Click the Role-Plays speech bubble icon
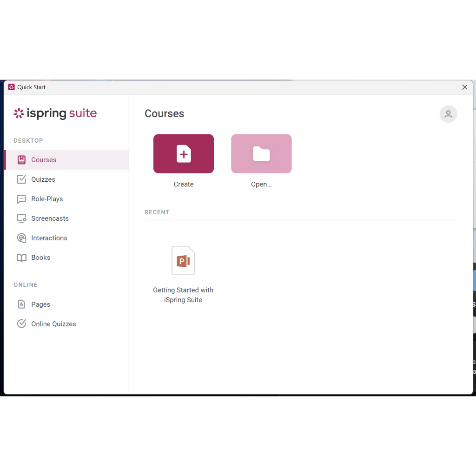 pyautogui.click(x=21, y=199)
